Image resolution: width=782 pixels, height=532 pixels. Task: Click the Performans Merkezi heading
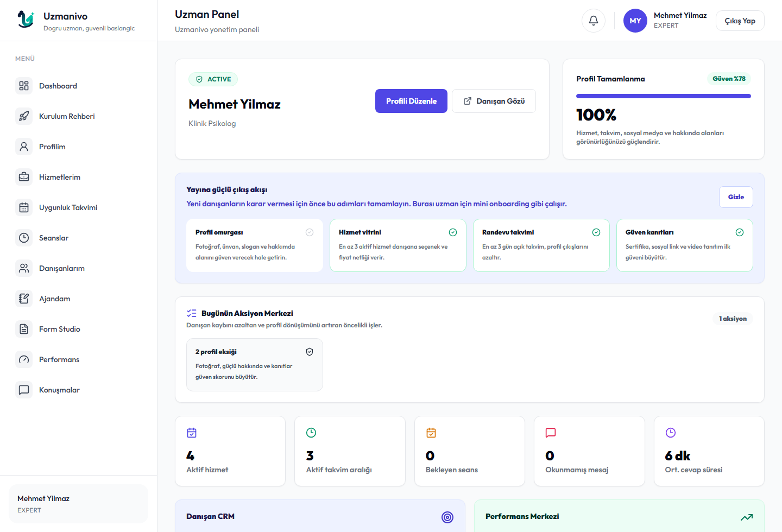click(522, 516)
